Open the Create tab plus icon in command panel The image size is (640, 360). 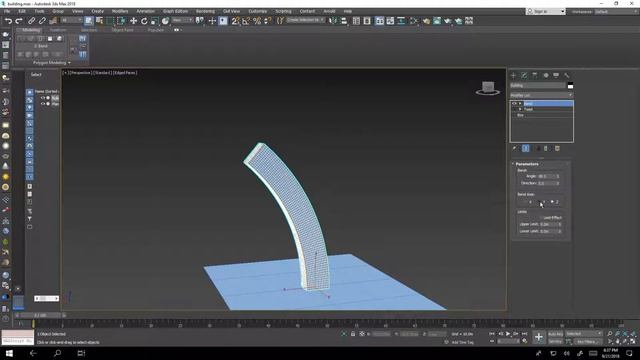coord(513,76)
